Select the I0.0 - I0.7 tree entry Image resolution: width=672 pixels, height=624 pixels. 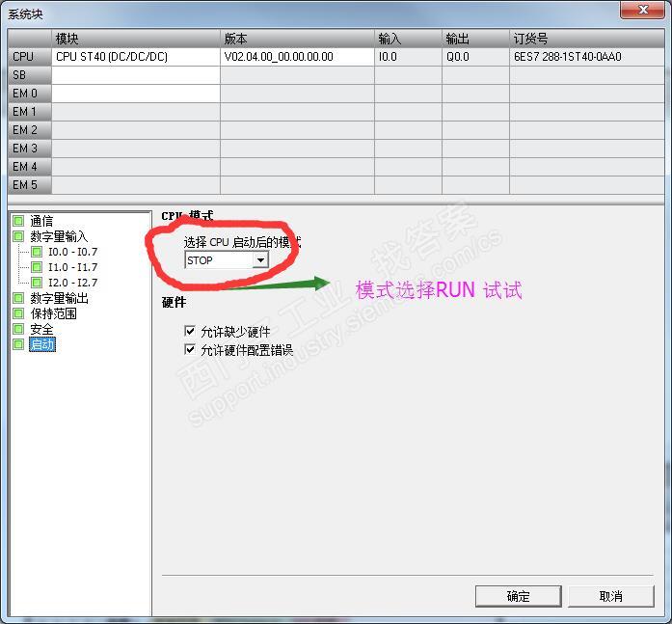(x=73, y=252)
